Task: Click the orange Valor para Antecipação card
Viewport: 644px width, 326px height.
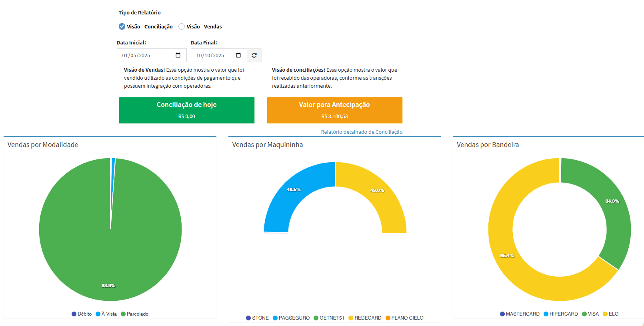Action: (334, 110)
